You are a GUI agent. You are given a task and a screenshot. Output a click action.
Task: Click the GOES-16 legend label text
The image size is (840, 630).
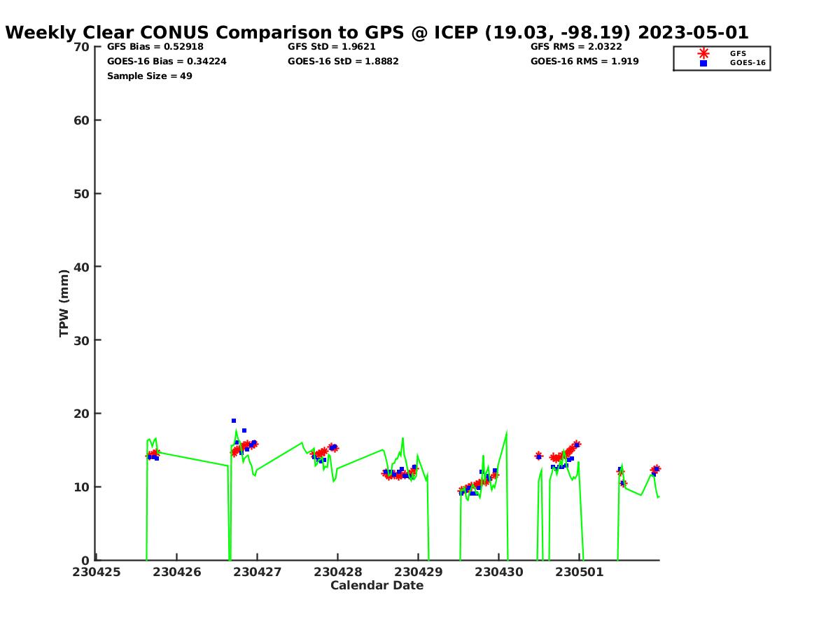(x=748, y=63)
